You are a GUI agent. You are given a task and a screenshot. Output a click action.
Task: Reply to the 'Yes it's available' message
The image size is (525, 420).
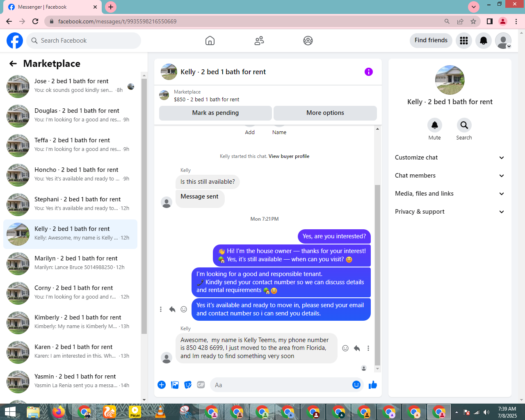[x=172, y=309]
